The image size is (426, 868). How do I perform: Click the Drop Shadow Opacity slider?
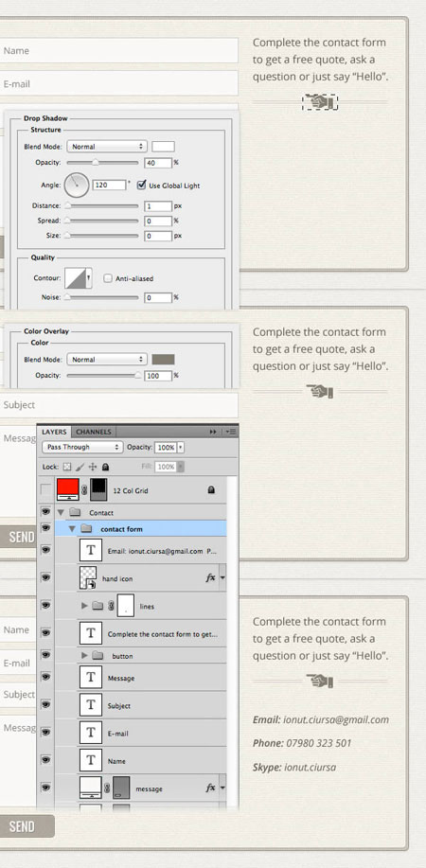(102, 162)
